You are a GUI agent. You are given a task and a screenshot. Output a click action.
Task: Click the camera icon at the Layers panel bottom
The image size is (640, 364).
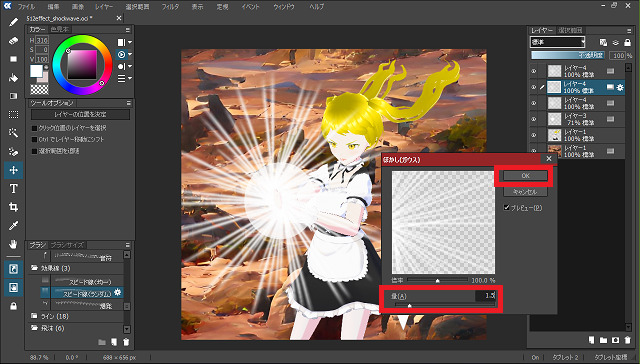(x=615, y=340)
